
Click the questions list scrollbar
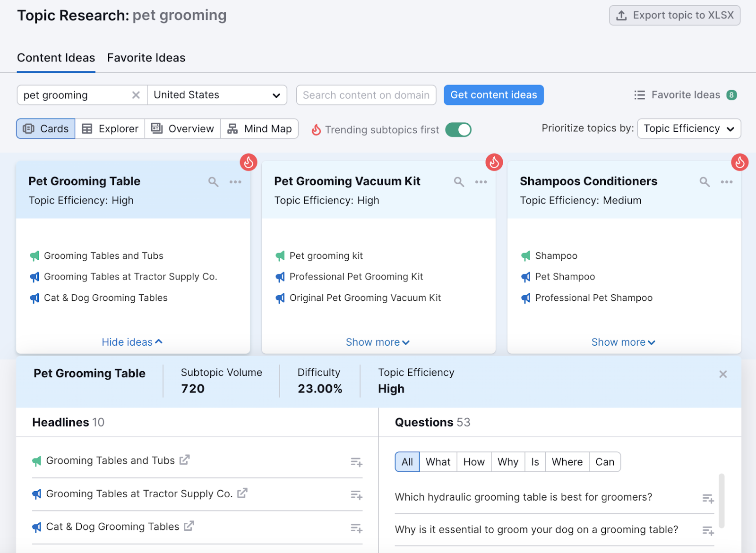[722, 501]
